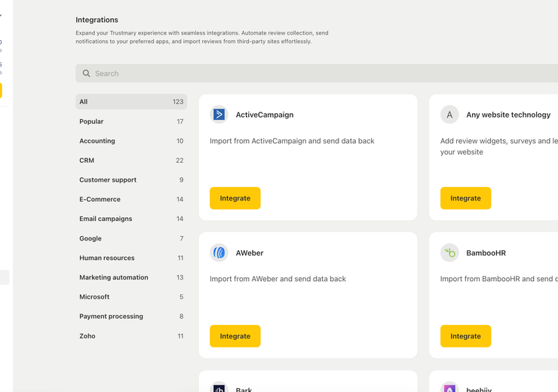Show Payment processing integrations

pyautogui.click(x=131, y=316)
